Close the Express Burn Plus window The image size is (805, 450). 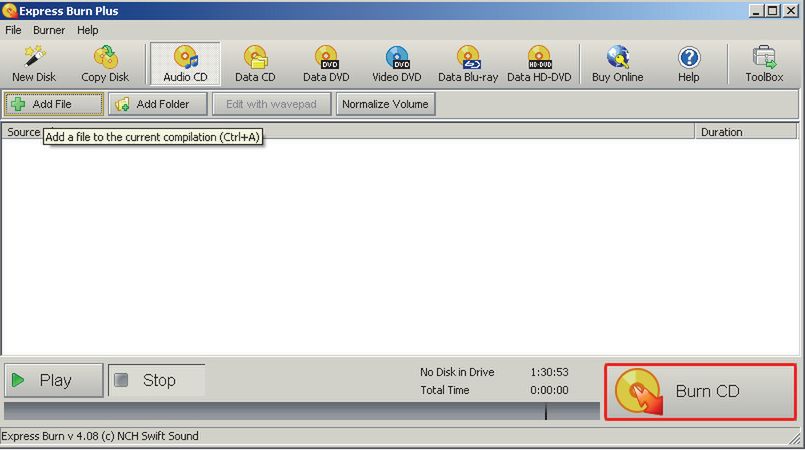point(791,11)
